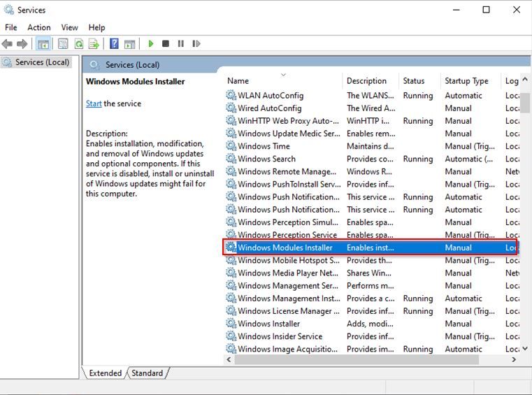The width and height of the screenshot is (532, 395).
Task: Select the Windows Management Service row
Action: point(372,285)
